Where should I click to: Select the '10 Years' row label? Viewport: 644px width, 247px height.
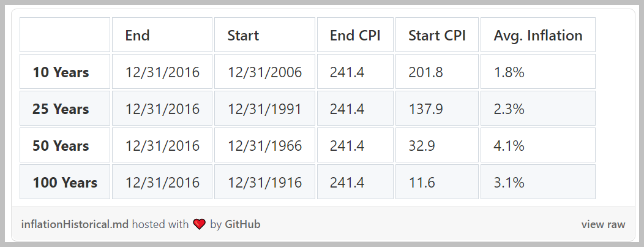(61, 72)
